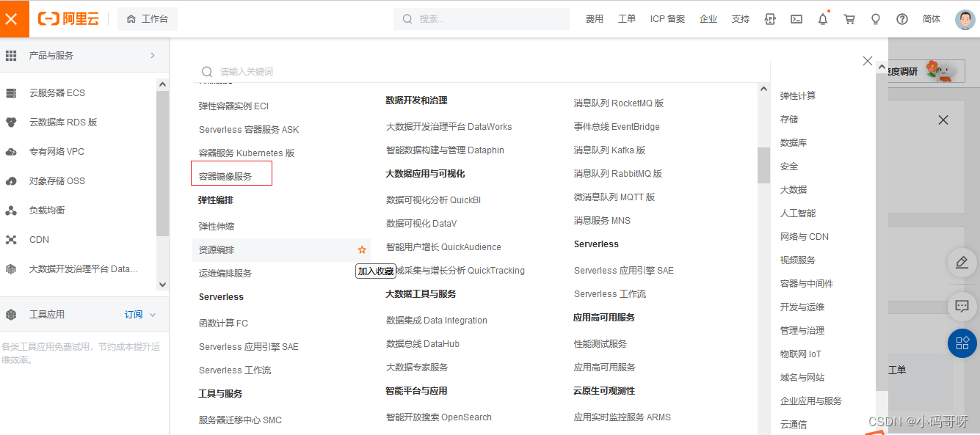Click the top 搜索 search box
Image resolution: width=980 pixels, height=435 pixels.
pyautogui.click(x=482, y=19)
